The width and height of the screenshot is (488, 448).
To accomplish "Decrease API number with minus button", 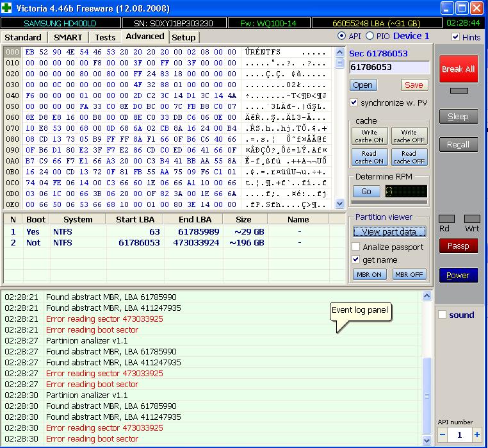I will [x=443, y=435].
